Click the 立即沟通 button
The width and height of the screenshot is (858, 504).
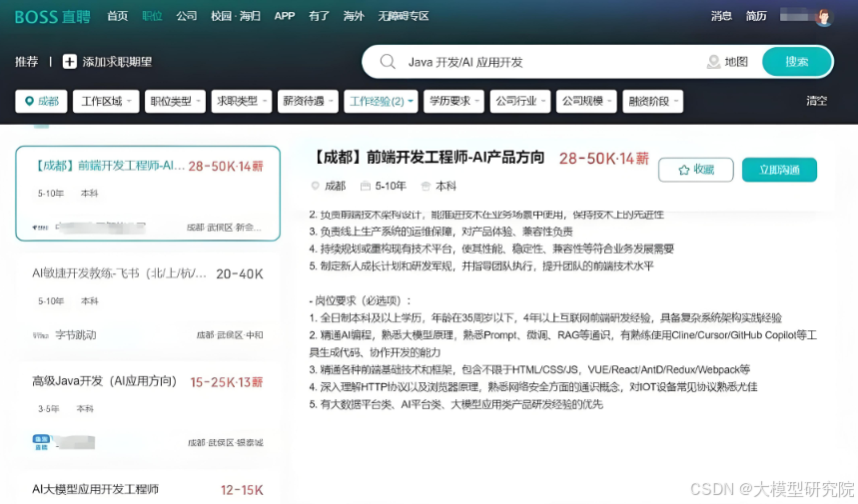[780, 170]
